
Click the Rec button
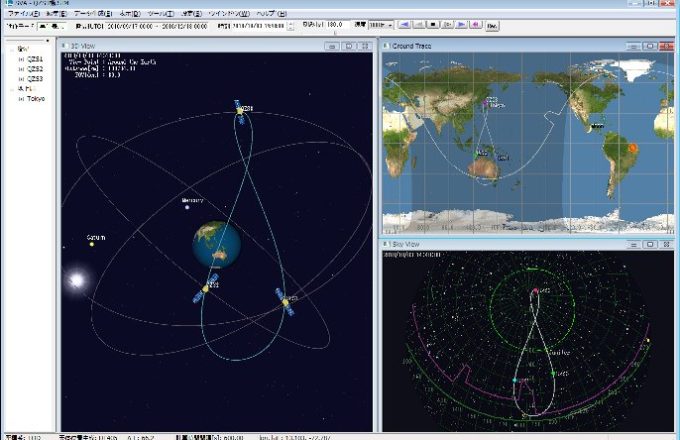pos(493,24)
